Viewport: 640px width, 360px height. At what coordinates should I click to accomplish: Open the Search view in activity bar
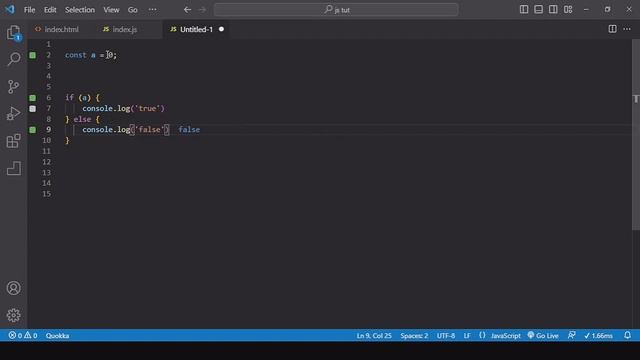click(x=13, y=59)
